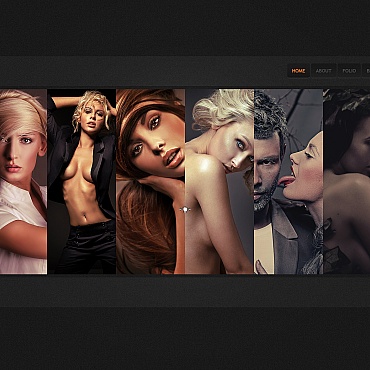This screenshot has width=370, height=370.
Task: Choose the ABOUT button in navigation bar
Action: coord(323,71)
